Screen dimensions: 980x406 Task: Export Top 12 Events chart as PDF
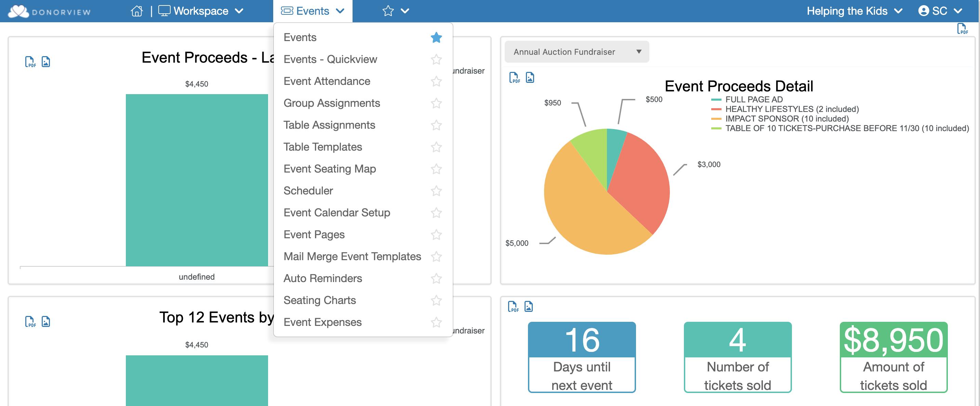[30, 322]
